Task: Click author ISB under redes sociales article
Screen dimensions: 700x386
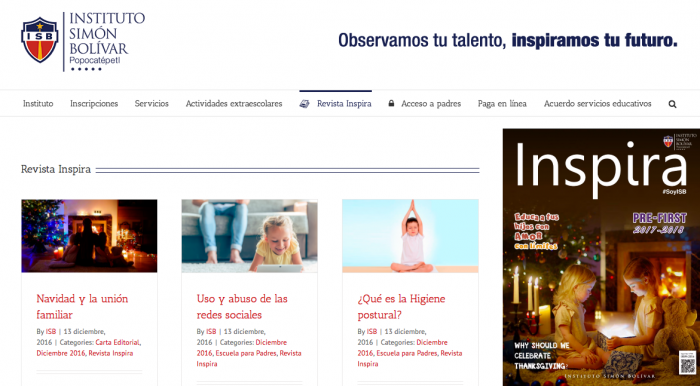Action: click(x=211, y=332)
